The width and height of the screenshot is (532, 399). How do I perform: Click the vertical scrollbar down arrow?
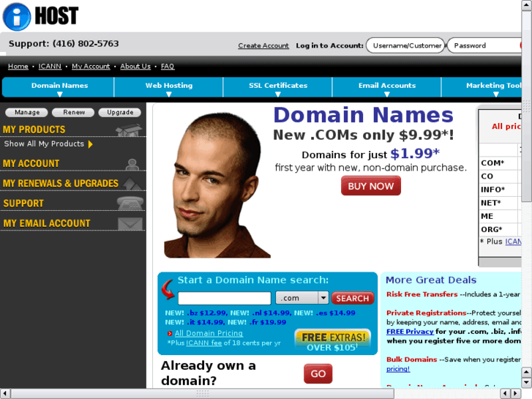click(527, 383)
